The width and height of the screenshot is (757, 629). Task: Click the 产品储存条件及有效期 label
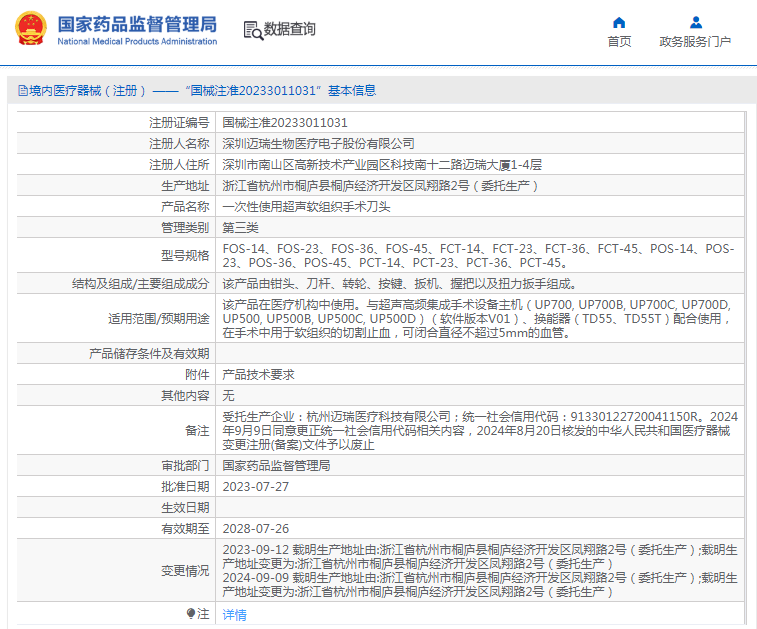[149, 354]
